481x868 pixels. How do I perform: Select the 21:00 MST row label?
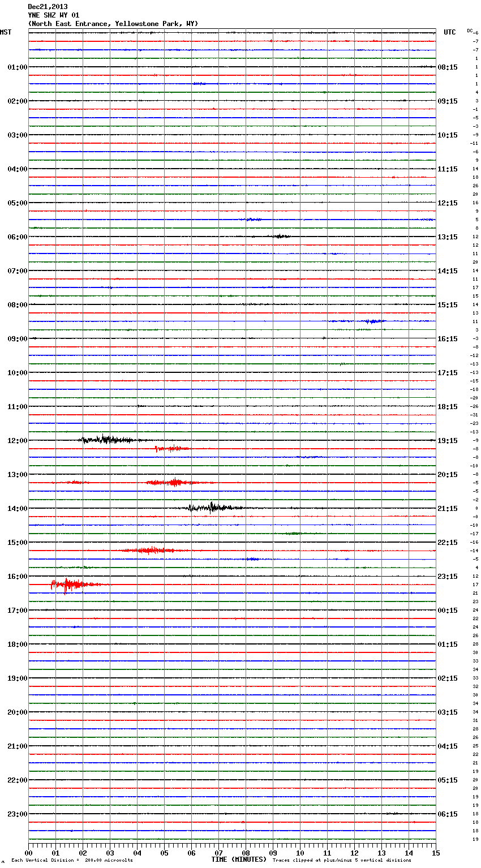[18, 746]
